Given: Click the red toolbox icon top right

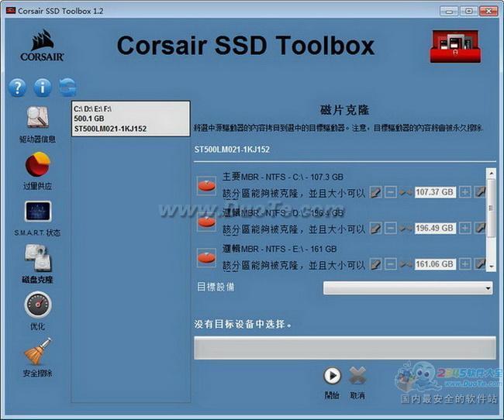Looking at the screenshot, I should pos(455,46).
